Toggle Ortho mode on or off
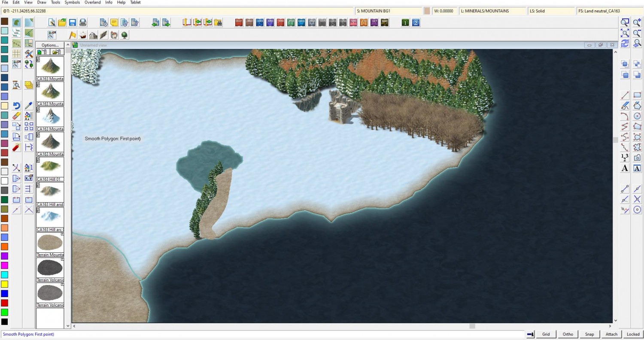The image size is (644, 340). coord(568,334)
